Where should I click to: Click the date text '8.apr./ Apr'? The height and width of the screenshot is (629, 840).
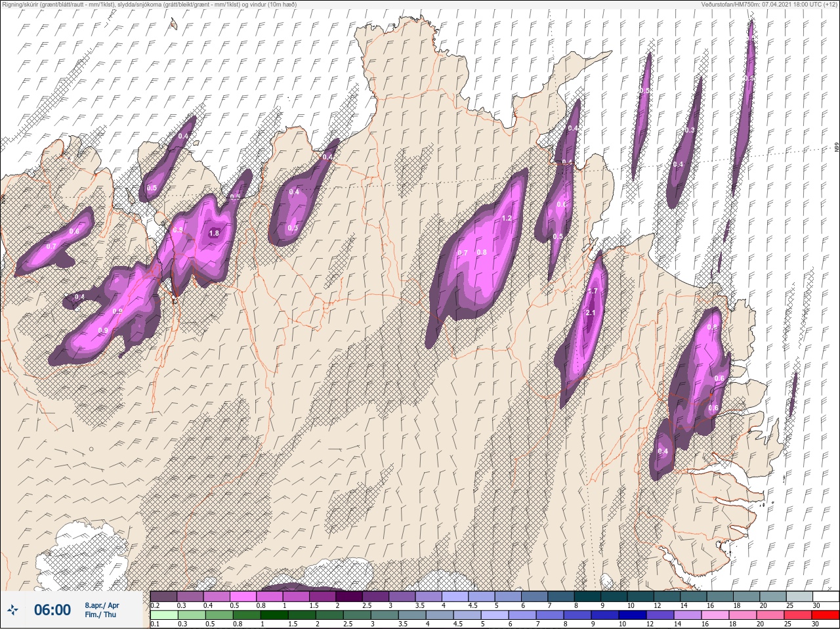(102, 605)
